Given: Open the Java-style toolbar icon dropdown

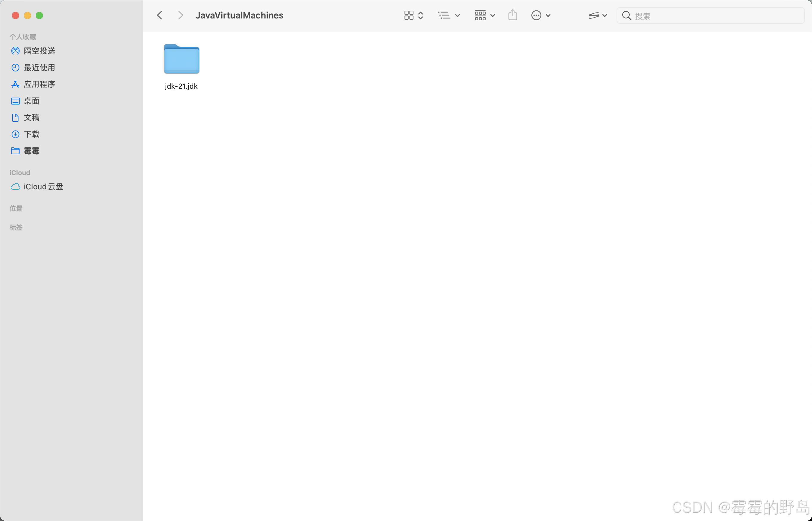Looking at the screenshot, I should [x=598, y=15].
